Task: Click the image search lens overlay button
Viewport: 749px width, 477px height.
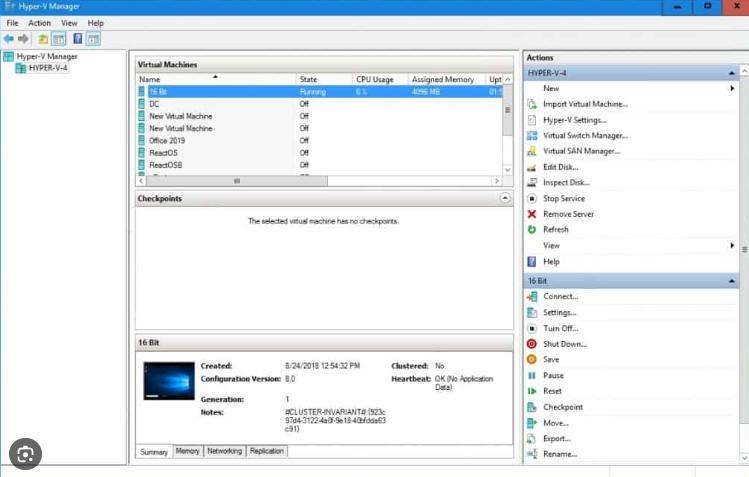Action: (25, 454)
